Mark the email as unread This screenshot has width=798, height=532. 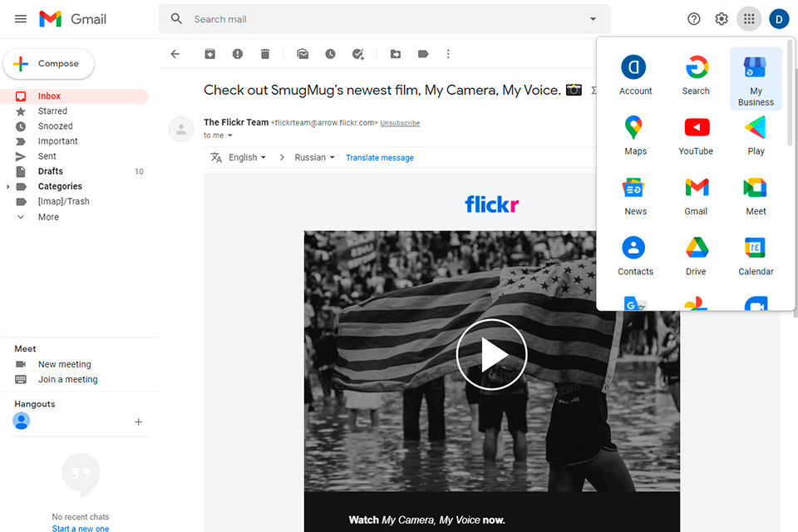pyautogui.click(x=303, y=54)
